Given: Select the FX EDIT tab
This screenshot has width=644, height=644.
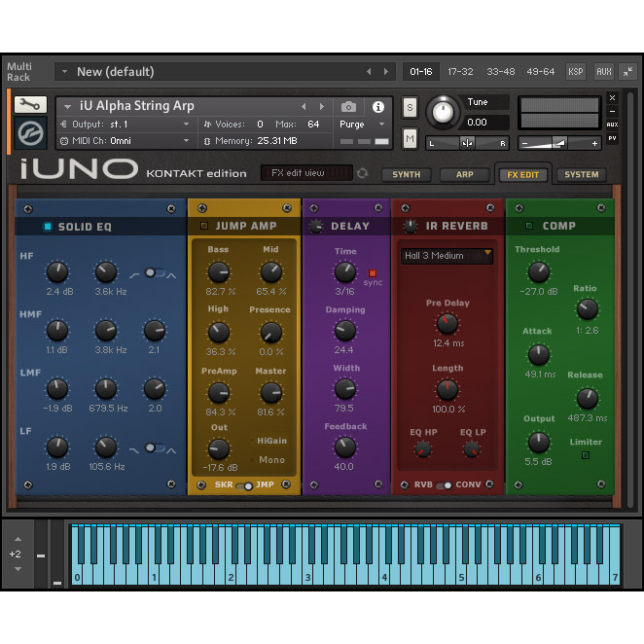Looking at the screenshot, I should (x=522, y=174).
